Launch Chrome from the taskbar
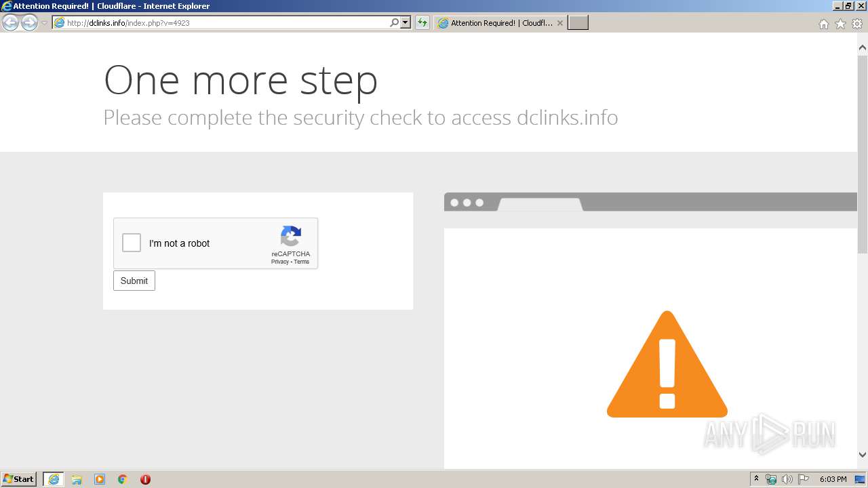Viewport: 868px width, 488px height. [123, 479]
